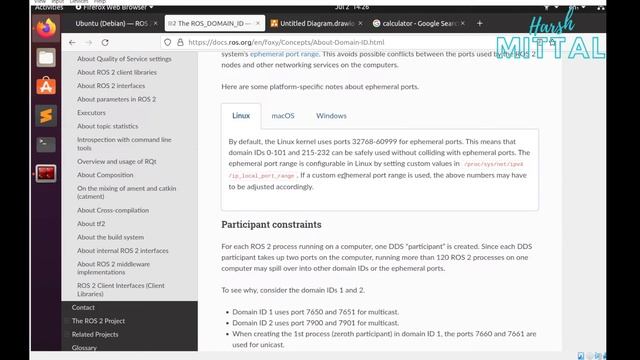Open About ROS 2 middleware implementations
The image size is (640, 360).
click(x=113, y=268)
